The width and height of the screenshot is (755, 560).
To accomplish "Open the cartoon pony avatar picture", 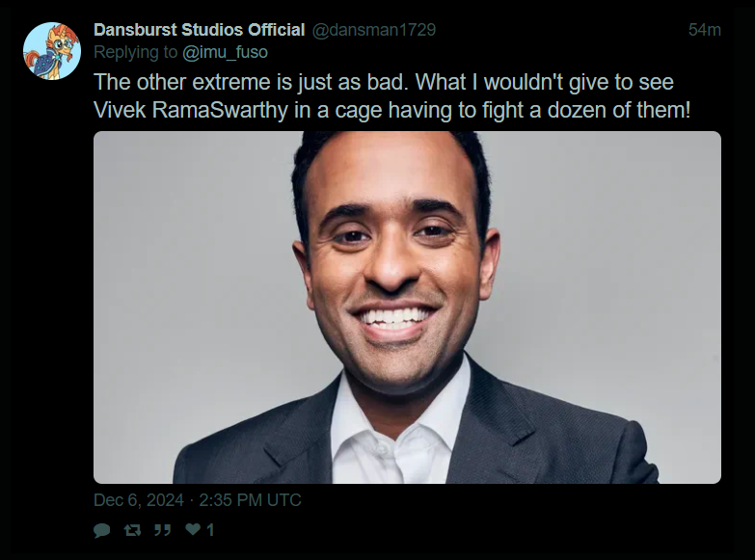I will [x=52, y=51].
